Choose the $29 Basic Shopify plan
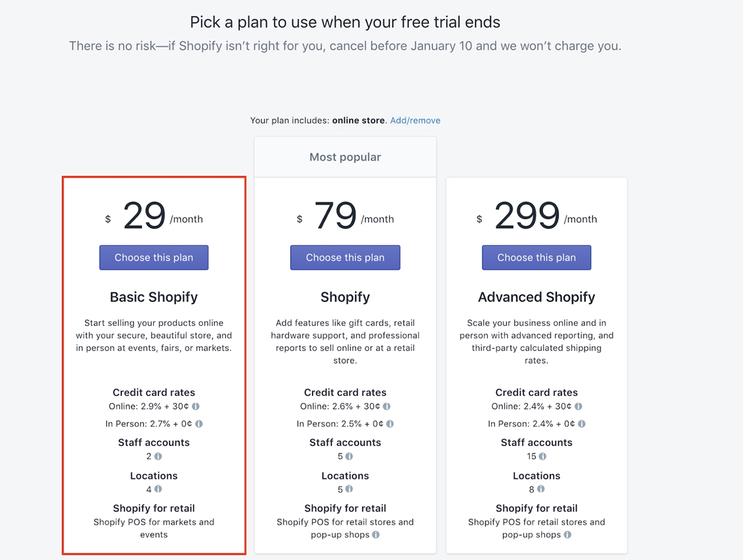Viewport: 743px width, 560px height. coord(154,257)
